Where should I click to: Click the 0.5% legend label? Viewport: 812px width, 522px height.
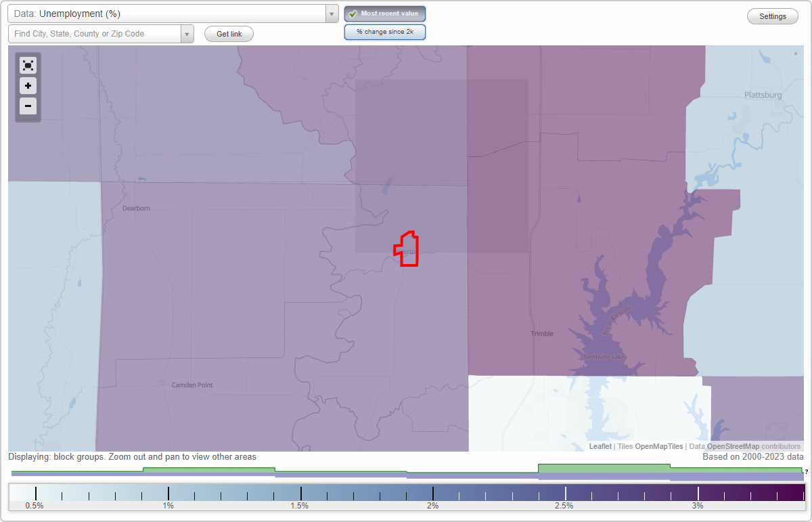tap(35, 506)
